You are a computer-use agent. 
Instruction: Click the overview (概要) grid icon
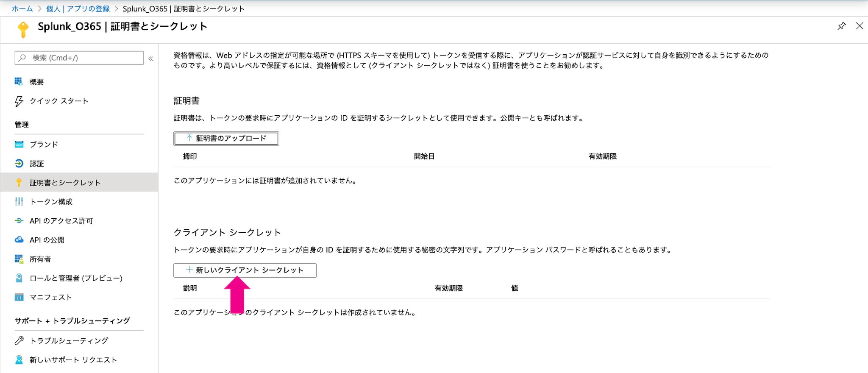(x=19, y=81)
